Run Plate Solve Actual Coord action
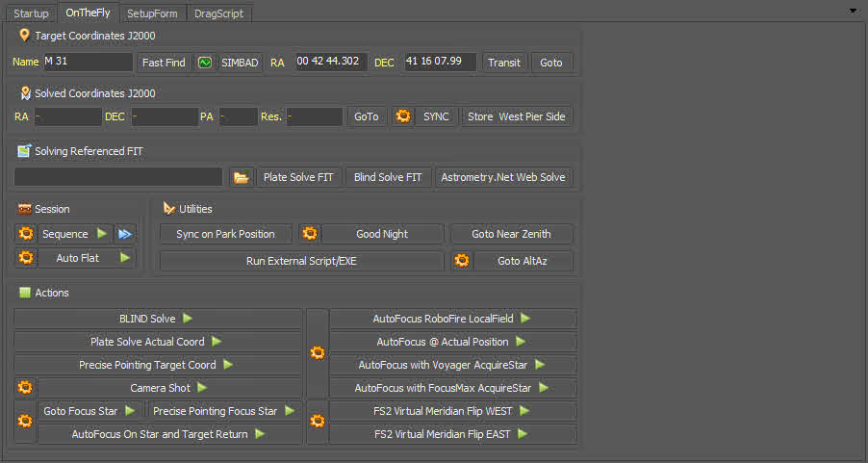Screen dimensions: 868x463 157,342
